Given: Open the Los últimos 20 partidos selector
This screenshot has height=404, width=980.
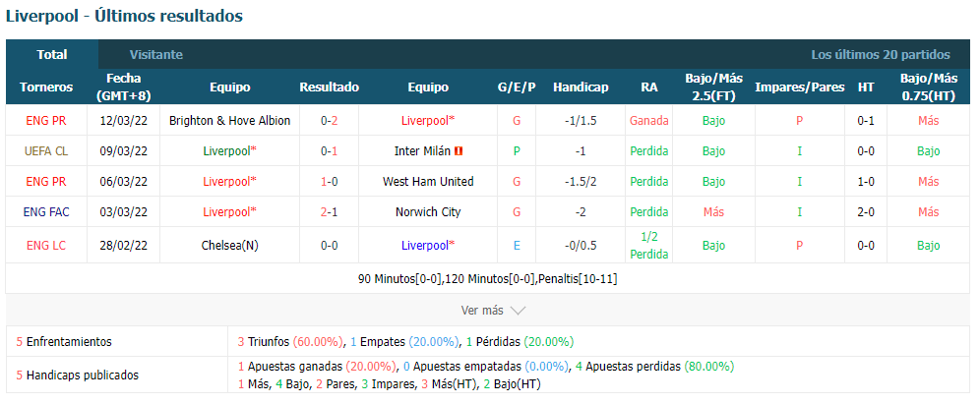Looking at the screenshot, I should click(x=880, y=54).
